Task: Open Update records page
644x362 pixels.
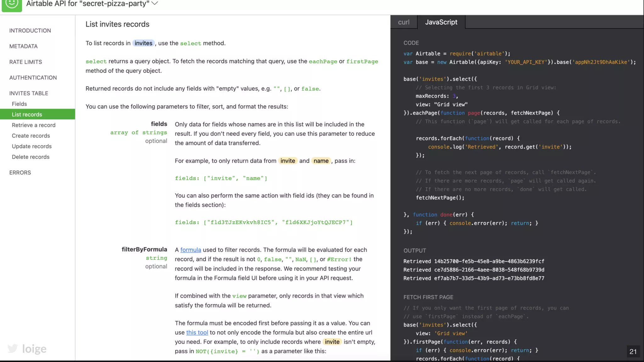Action: [31, 146]
